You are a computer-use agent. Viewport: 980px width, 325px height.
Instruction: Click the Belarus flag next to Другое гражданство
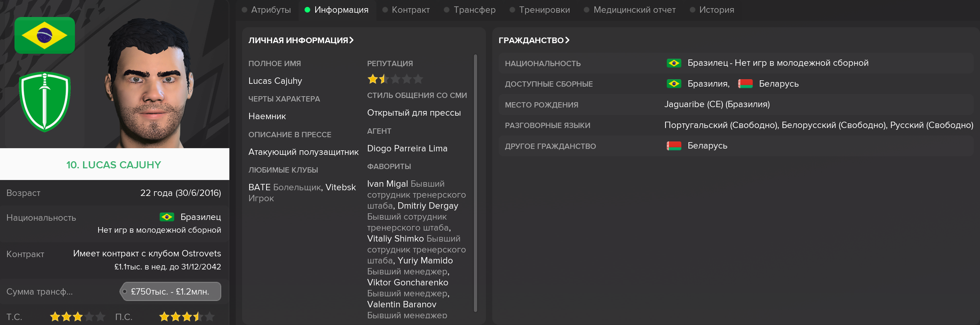(x=674, y=146)
